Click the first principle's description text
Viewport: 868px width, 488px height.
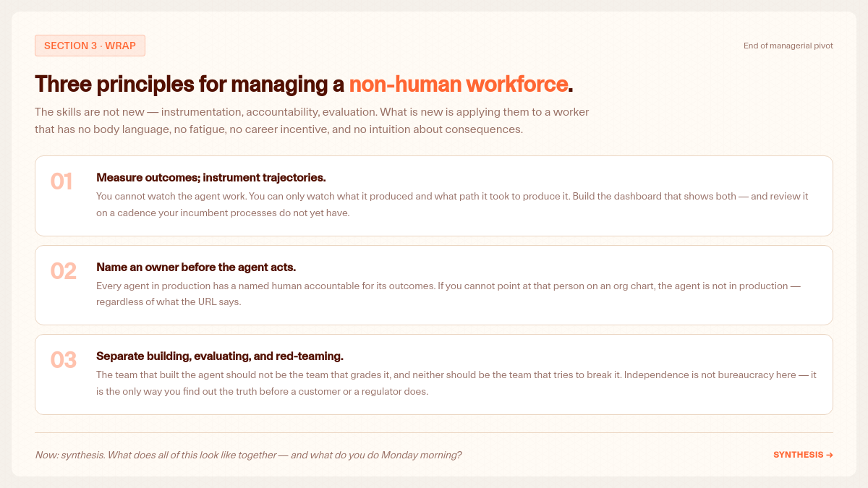click(452, 205)
